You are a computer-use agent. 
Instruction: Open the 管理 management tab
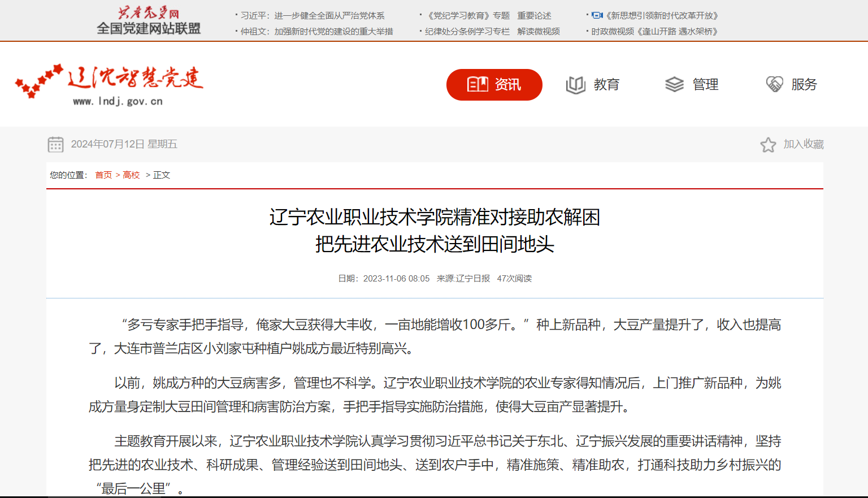(x=692, y=85)
